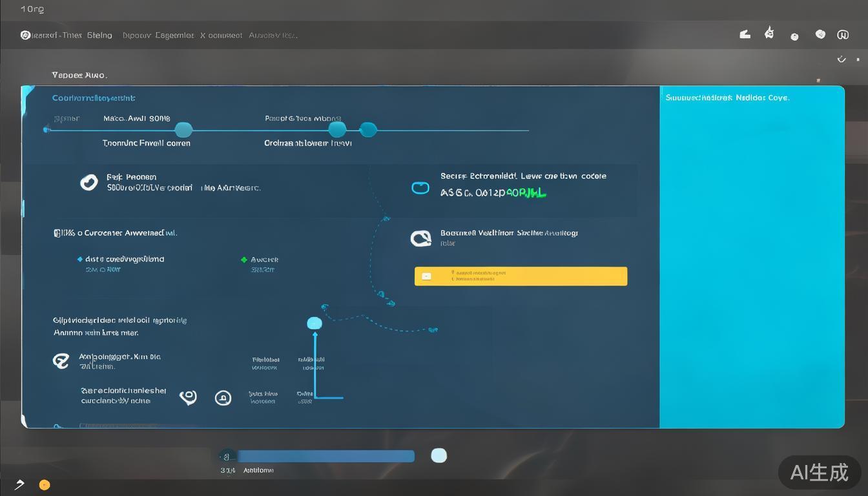The height and width of the screenshot is (496, 868).
Task: Click the small checkmark icon below the top toolbar
Action: (x=842, y=59)
